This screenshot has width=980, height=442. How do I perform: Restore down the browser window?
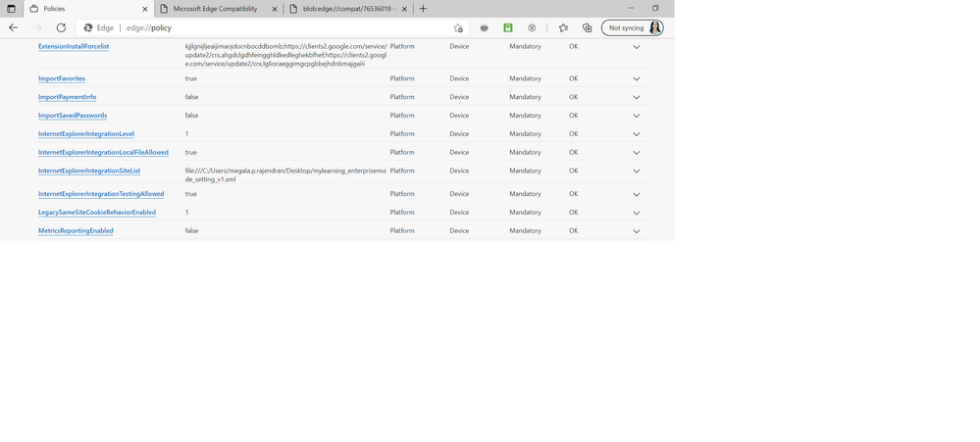655,8
